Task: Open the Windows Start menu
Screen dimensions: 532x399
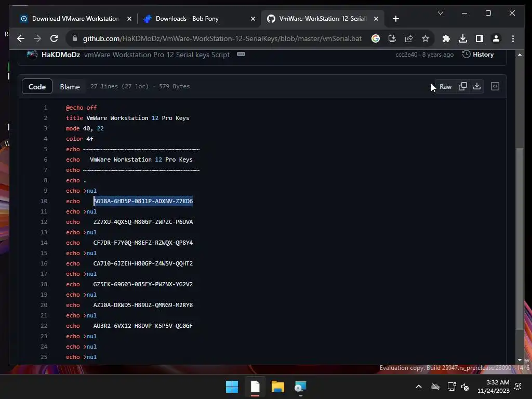Action: tap(232, 387)
